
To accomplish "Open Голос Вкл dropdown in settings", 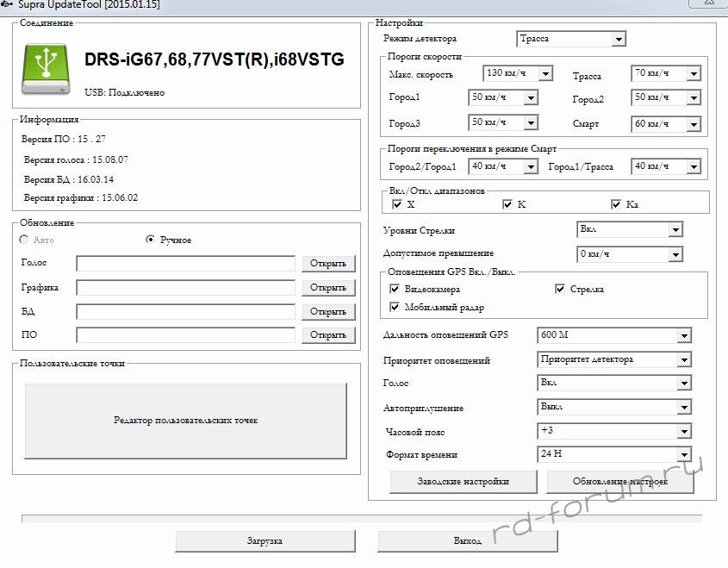I will pos(613,383).
